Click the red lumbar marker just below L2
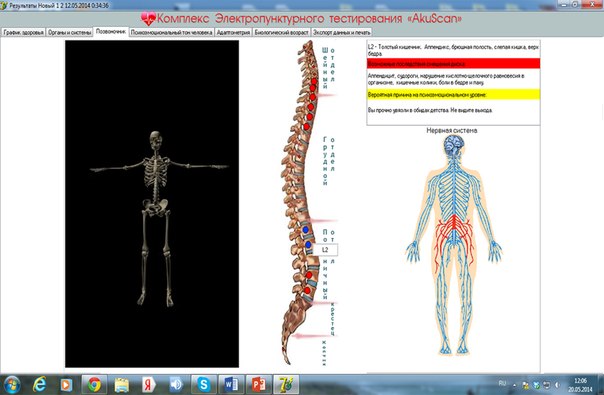Image resolution: width=604 pixels, height=395 pixels. click(309, 275)
